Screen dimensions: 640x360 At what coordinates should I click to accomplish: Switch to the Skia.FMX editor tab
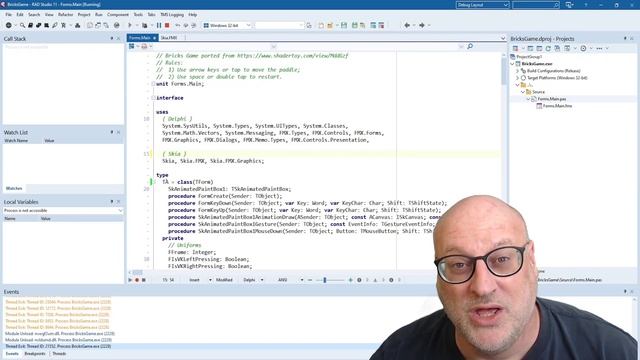tap(169, 38)
